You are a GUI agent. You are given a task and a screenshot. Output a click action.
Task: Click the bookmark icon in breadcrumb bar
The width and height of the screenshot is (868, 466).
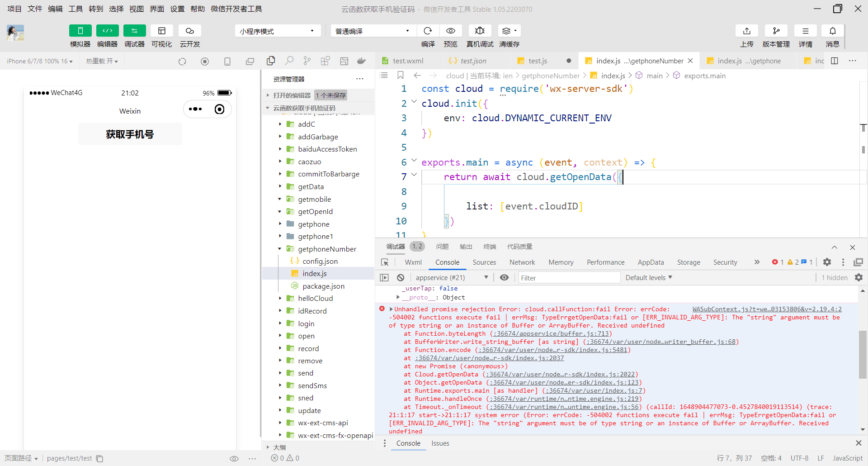401,75
